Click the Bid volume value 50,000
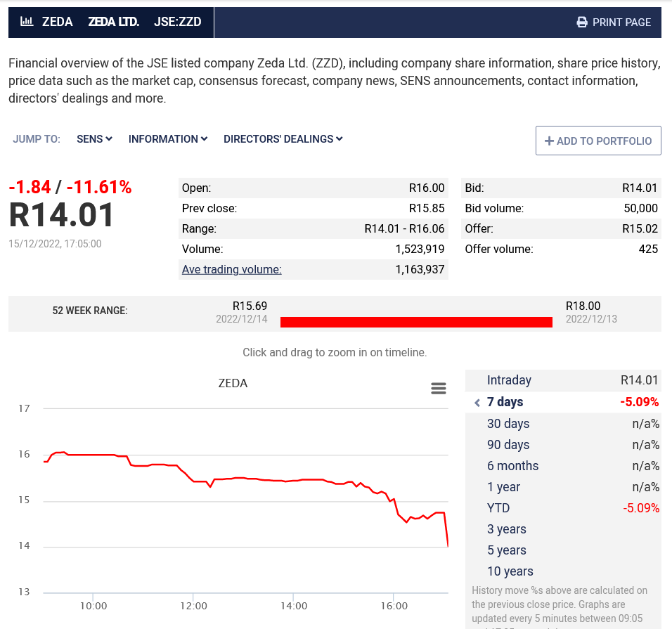The width and height of the screenshot is (672, 629). (640, 208)
